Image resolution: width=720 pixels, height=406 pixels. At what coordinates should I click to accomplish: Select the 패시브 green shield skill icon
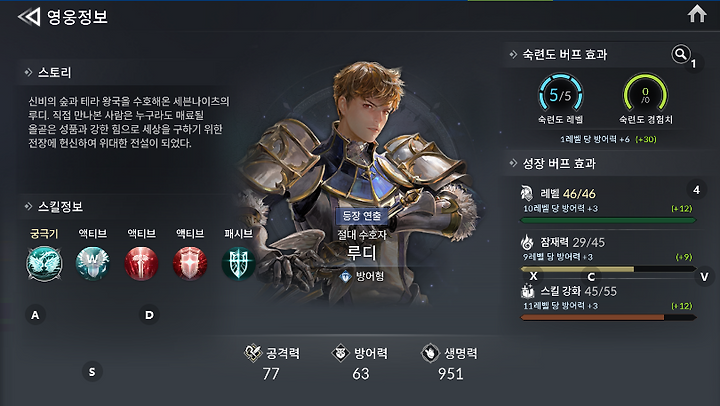(238, 264)
